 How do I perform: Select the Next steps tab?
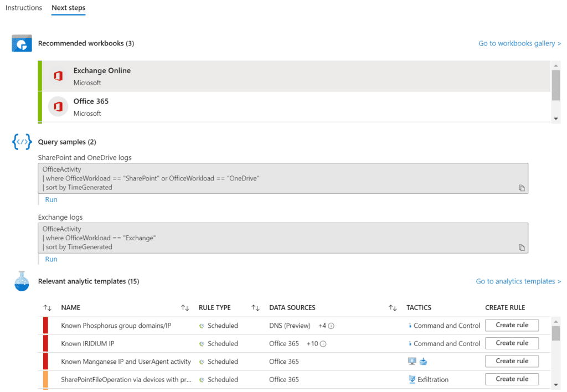68,8
